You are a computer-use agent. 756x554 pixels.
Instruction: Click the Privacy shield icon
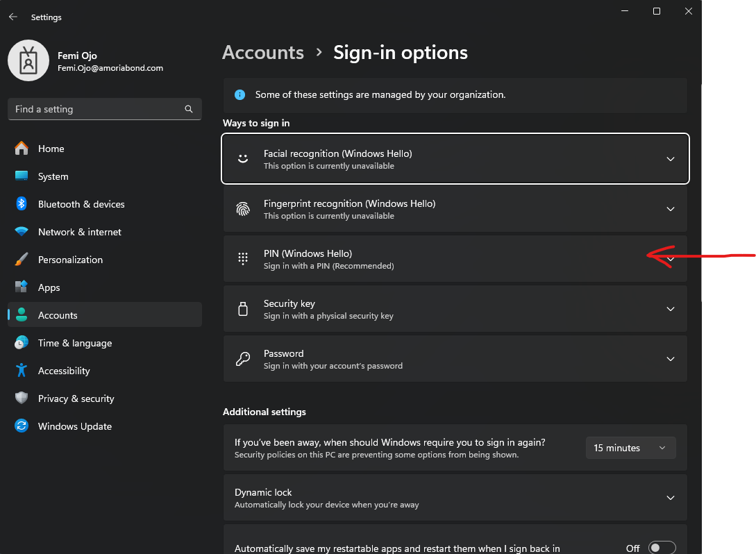point(22,398)
